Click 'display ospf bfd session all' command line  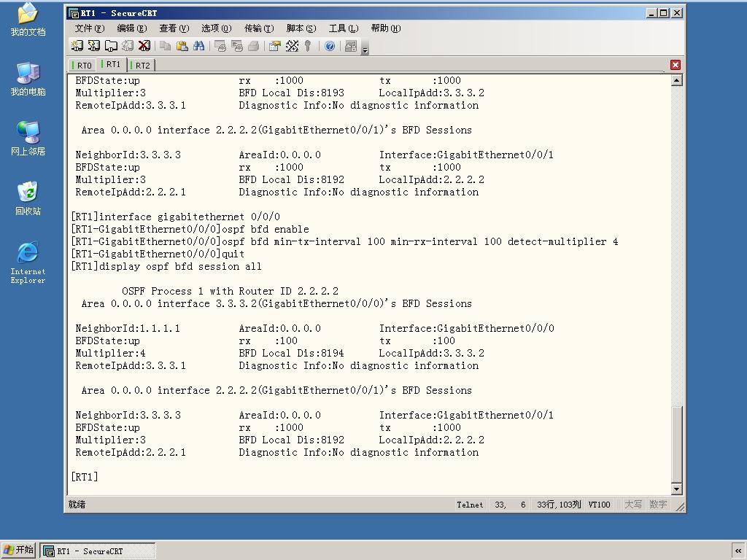[x=166, y=266]
